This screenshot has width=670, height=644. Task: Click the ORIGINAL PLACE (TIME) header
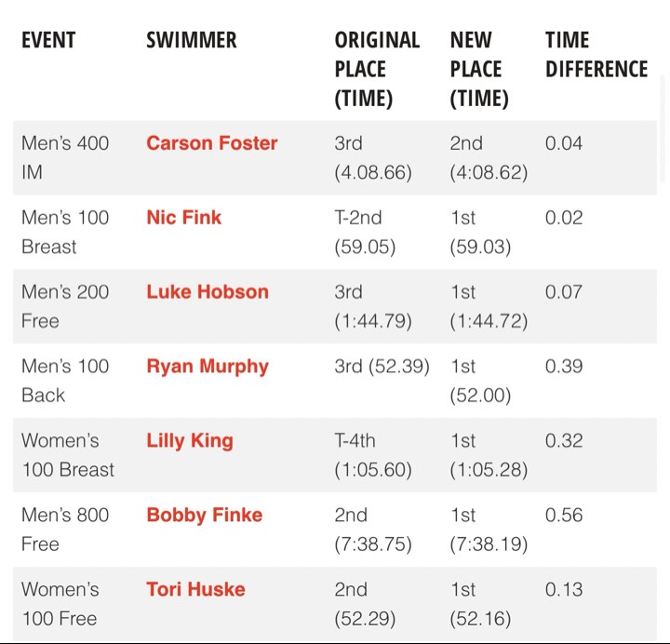[377, 69]
